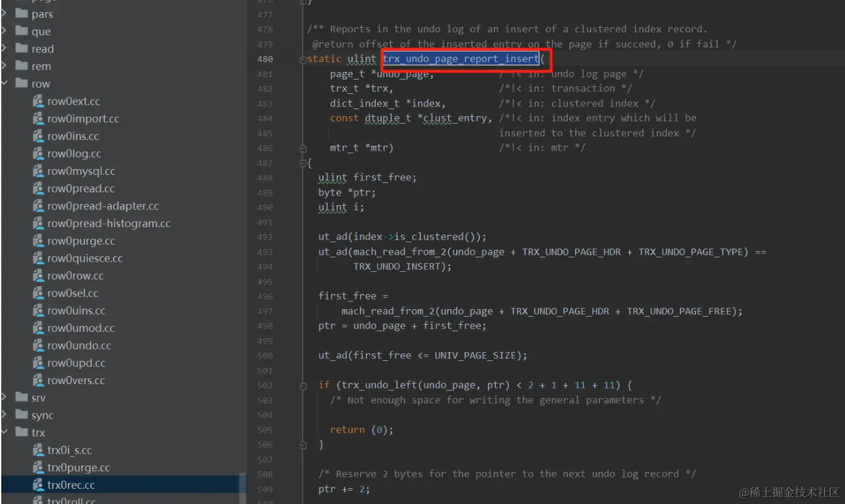845x504 pixels.
Task: Click the sync folder icon
Action: pyautogui.click(x=21, y=415)
